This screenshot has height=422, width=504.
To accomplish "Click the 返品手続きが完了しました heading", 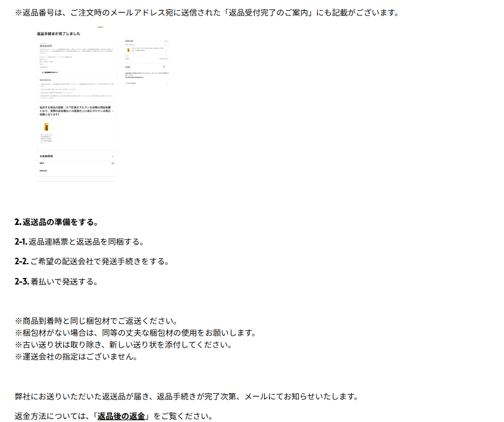I will click(x=58, y=35).
